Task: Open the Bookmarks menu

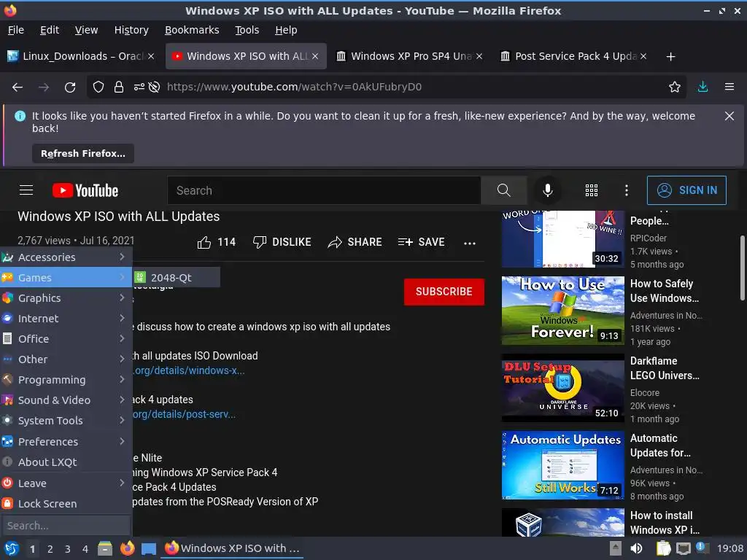Action: click(192, 30)
